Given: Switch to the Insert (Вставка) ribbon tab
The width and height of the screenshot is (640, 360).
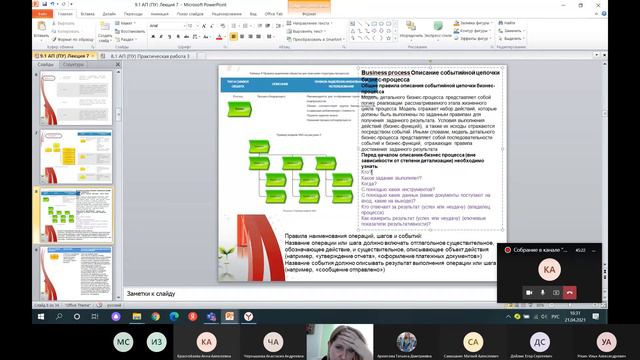Looking at the screenshot, I should tap(87, 14).
